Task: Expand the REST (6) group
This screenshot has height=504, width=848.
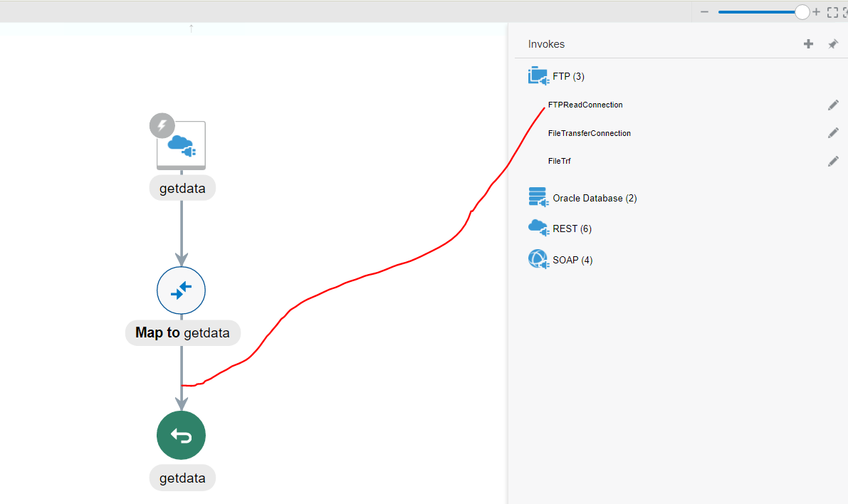Action: tap(572, 229)
